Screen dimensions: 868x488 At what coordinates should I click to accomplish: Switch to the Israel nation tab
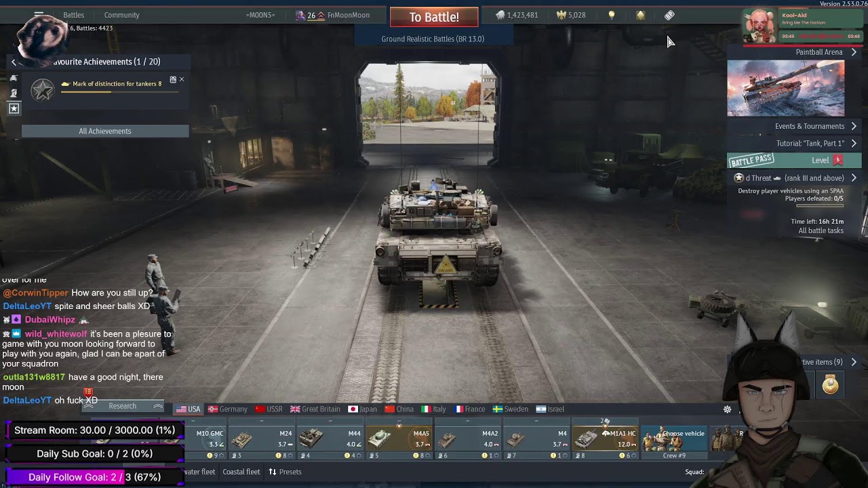(550, 409)
